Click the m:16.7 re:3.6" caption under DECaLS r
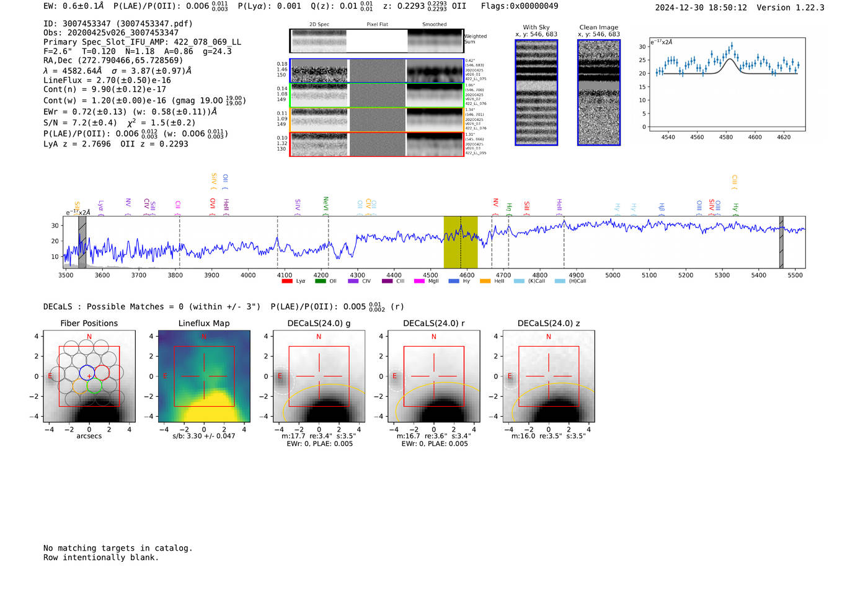Viewport: 868px width, 591px height. click(x=433, y=436)
